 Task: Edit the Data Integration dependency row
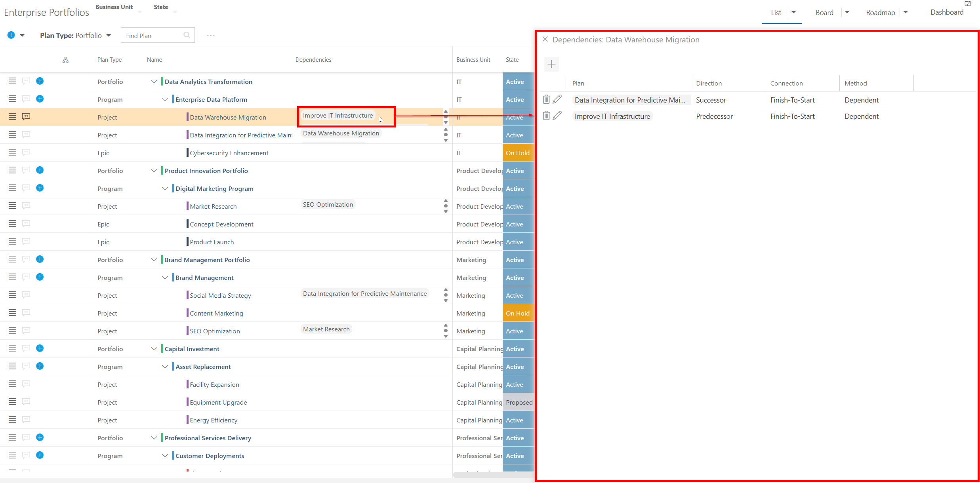click(557, 99)
